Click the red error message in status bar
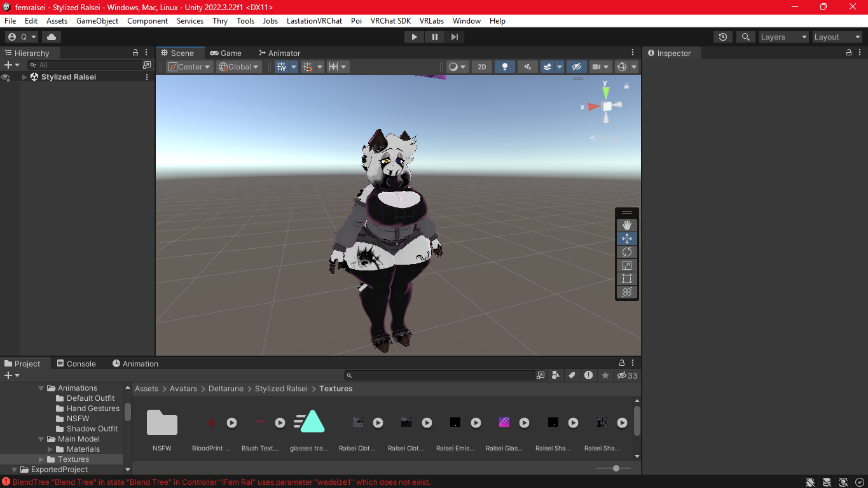Image resolution: width=868 pixels, height=488 pixels. pyautogui.click(x=221, y=482)
